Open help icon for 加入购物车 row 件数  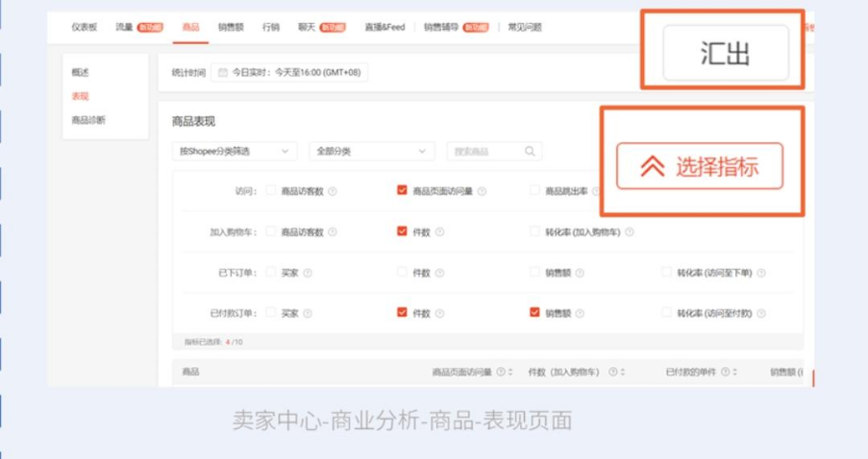tap(439, 232)
